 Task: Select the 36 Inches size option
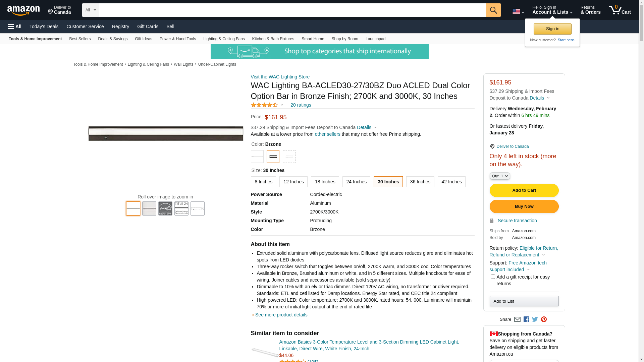coord(420,182)
